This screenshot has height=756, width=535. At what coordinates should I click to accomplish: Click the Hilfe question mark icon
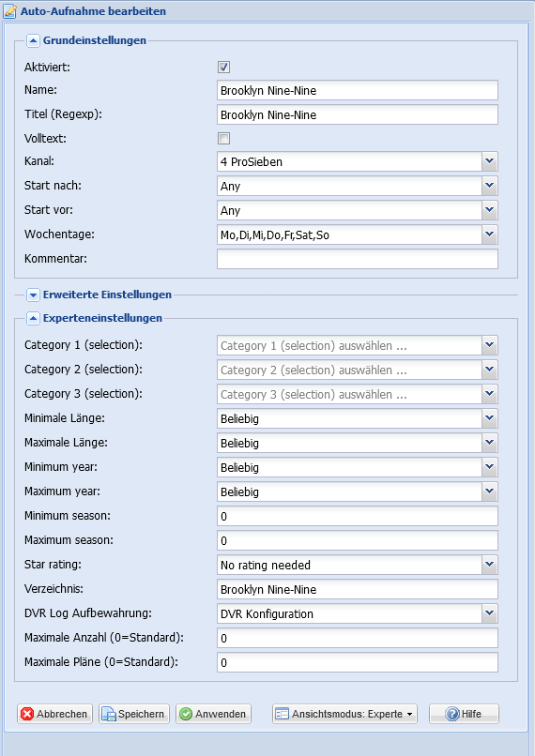coord(452,714)
